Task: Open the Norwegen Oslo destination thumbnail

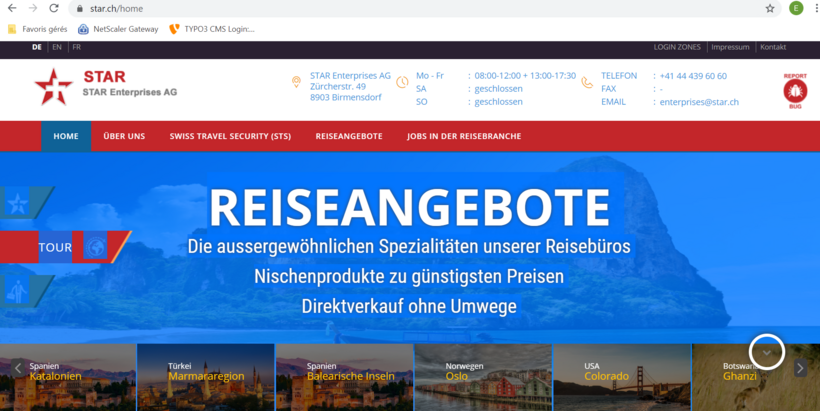Action: point(482,377)
